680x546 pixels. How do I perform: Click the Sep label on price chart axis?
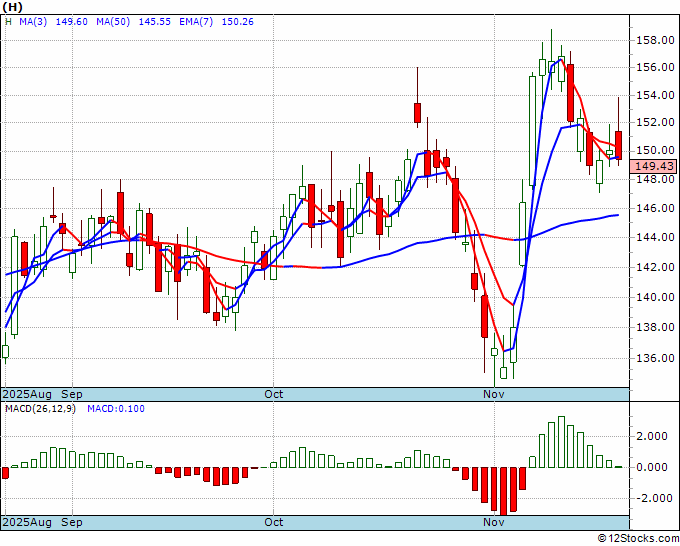[x=72, y=394]
